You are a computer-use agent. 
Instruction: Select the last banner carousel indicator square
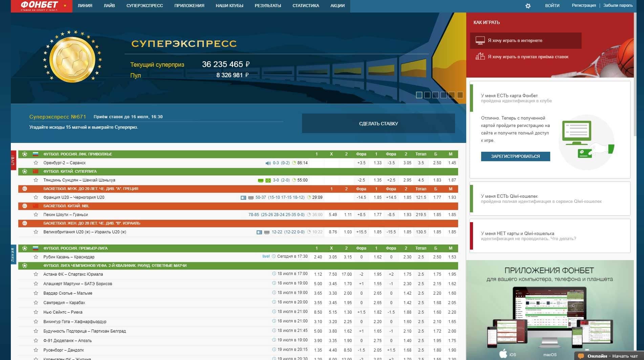[460, 95]
